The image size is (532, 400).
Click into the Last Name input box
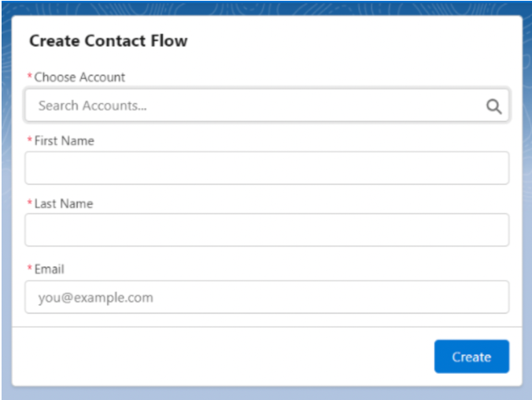click(267, 230)
